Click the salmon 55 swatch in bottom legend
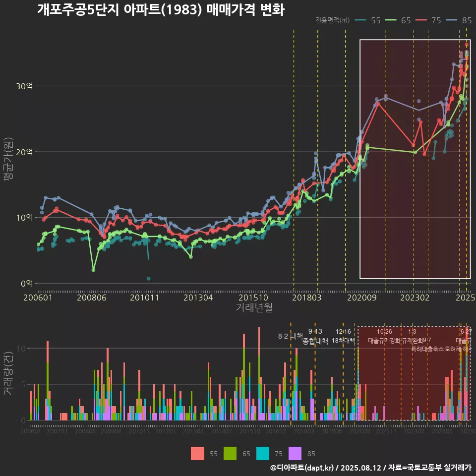 197,454
